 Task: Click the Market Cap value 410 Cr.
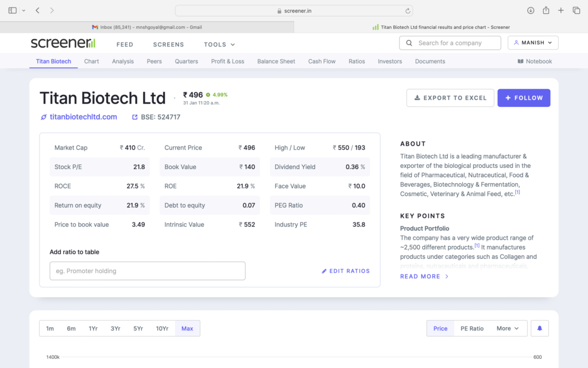(133, 148)
